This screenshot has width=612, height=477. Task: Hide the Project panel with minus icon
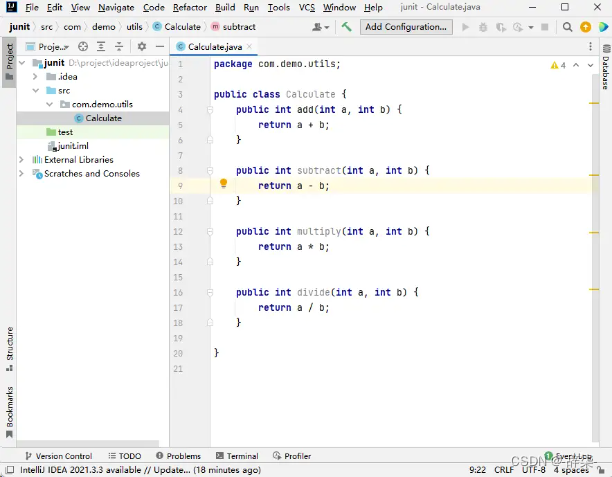[x=160, y=47]
